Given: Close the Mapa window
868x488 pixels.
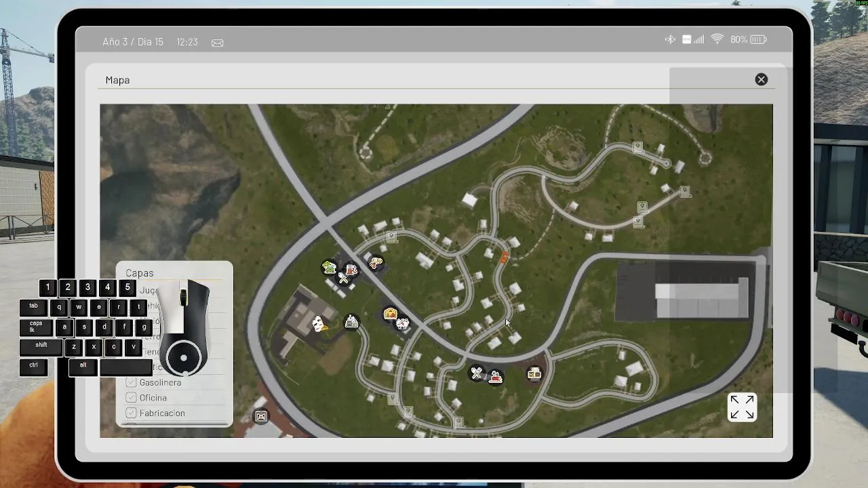Looking at the screenshot, I should pos(762,79).
